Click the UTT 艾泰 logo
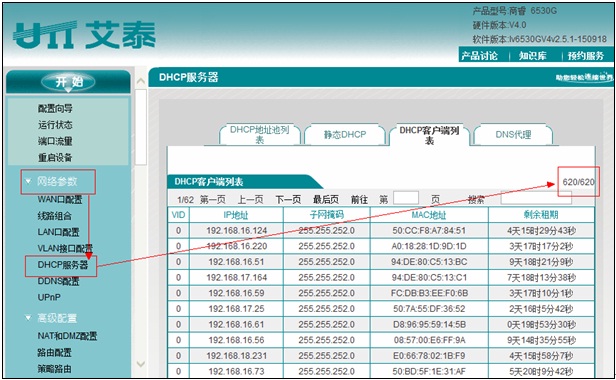The image size is (616, 380). click(x=84, y=35)
